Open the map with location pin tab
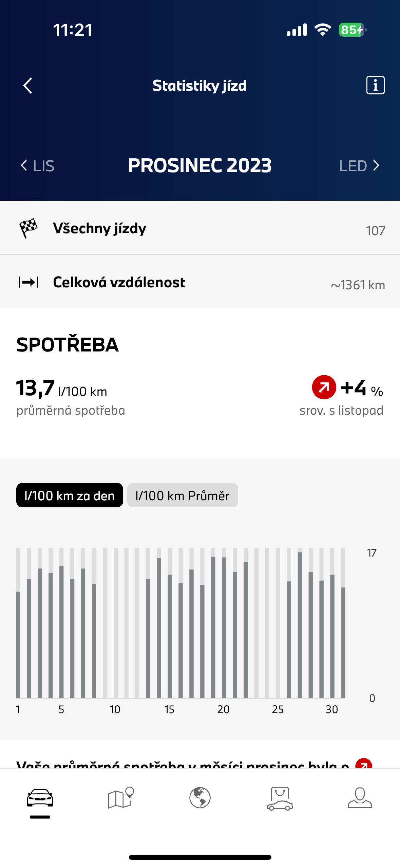 [120, 797]
